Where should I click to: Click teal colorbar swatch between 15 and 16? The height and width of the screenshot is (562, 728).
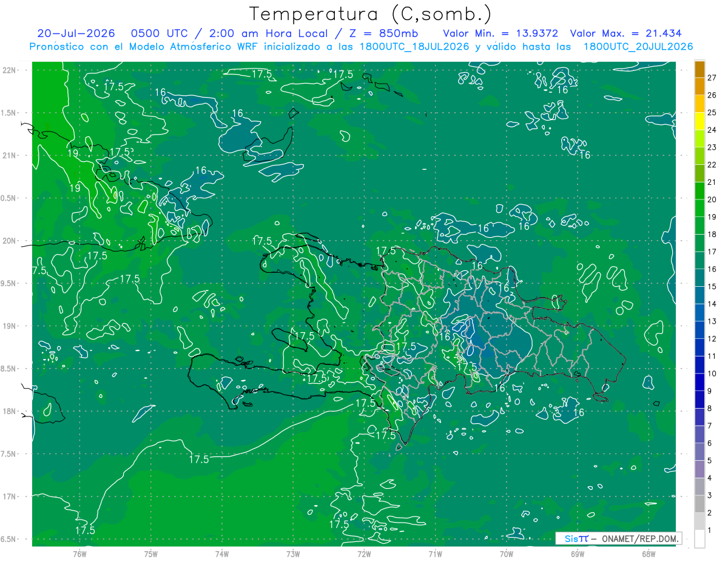pos(699,278)
